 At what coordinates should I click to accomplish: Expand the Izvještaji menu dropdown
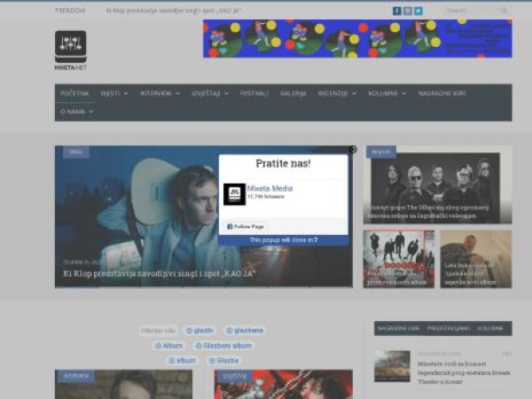pos(210,93)
